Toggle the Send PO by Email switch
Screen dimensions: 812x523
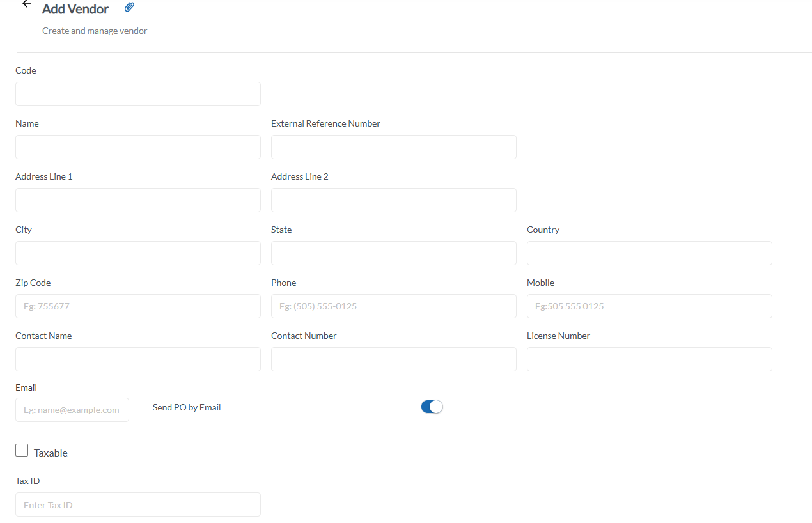click(x=432, y=407)
